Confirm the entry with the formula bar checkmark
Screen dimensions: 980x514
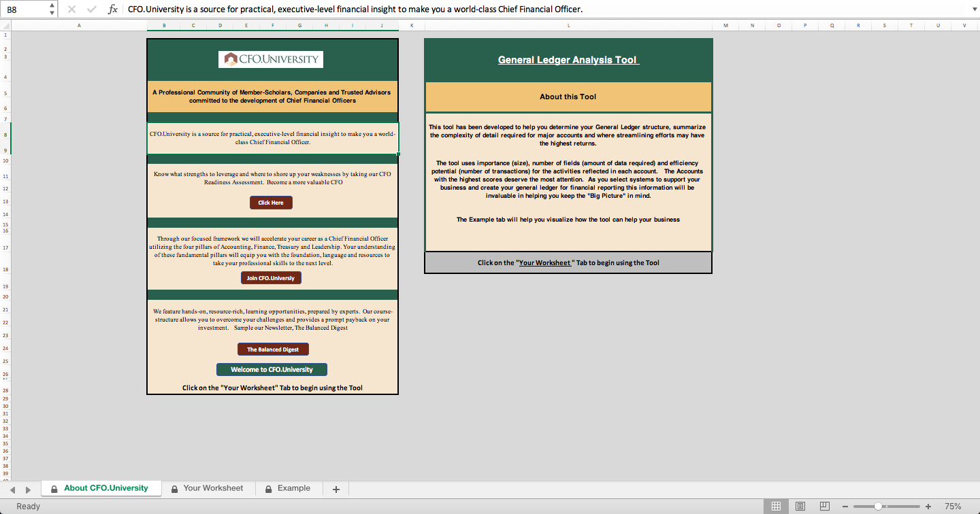(92, 10)
